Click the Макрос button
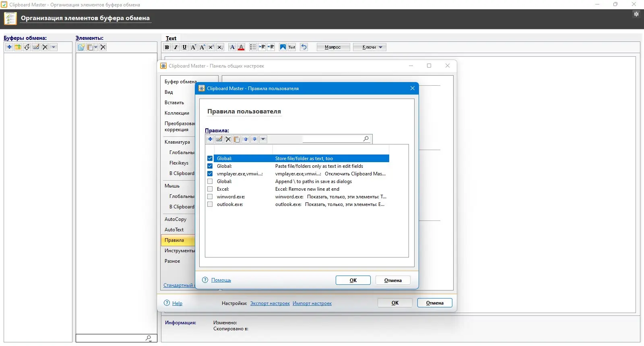Image resolution: width=644 pixels, height=346 pixels. [333, 47]
